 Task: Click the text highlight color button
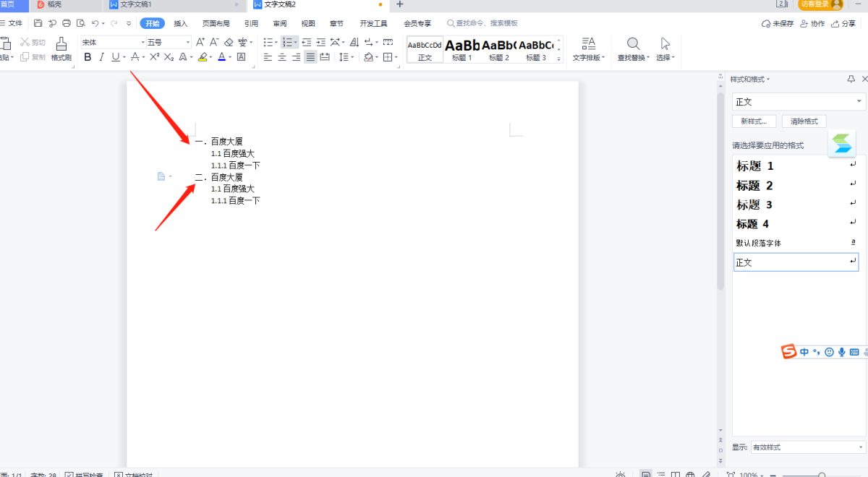203,57
